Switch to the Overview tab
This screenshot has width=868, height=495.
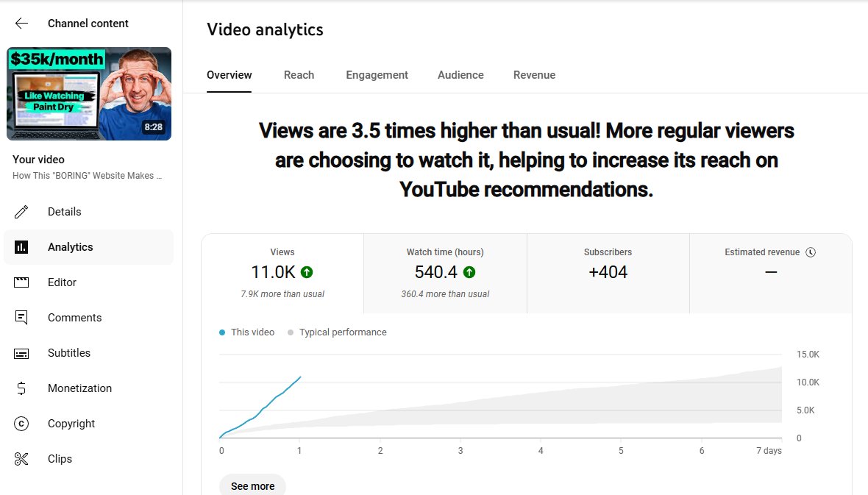click(230, 75)
